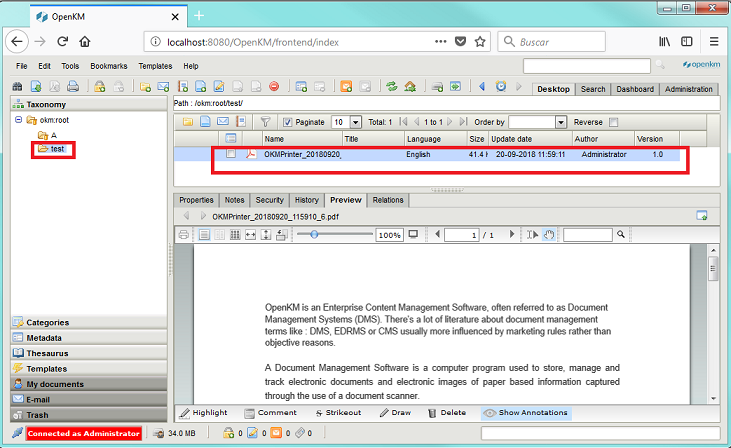Expand the My documents panel
Viewport: 731px width, 448px height.
click(89, 384)
